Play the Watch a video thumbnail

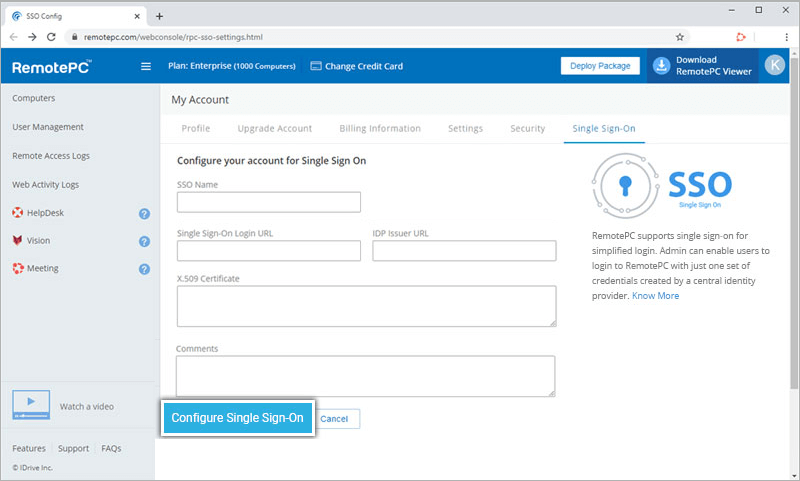click(31, 405)
